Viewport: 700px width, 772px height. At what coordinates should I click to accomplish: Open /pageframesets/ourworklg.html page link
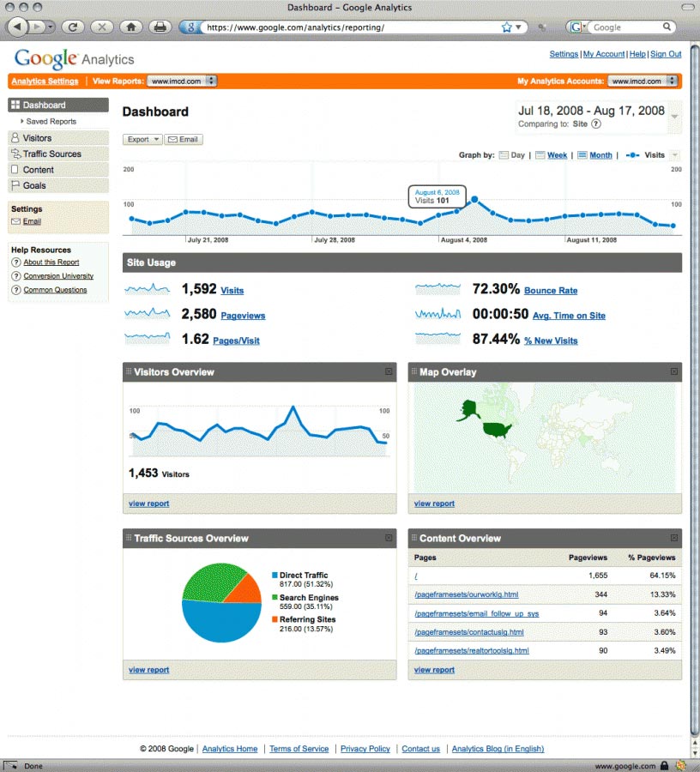point(466,594)
